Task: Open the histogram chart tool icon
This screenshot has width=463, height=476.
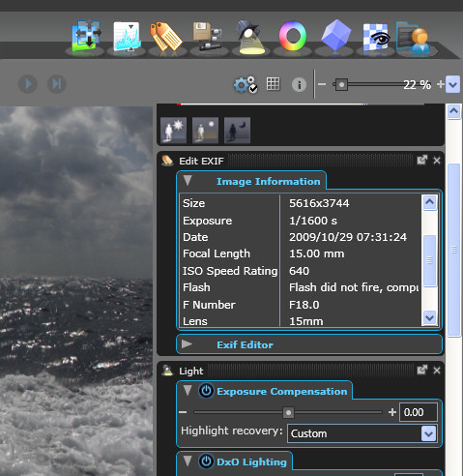Action: [x=127, y=37]
